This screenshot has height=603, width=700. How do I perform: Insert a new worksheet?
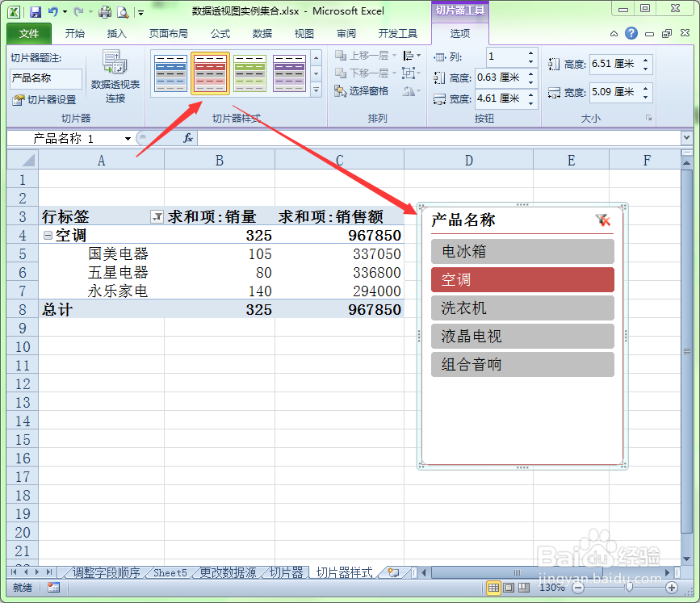393,572
